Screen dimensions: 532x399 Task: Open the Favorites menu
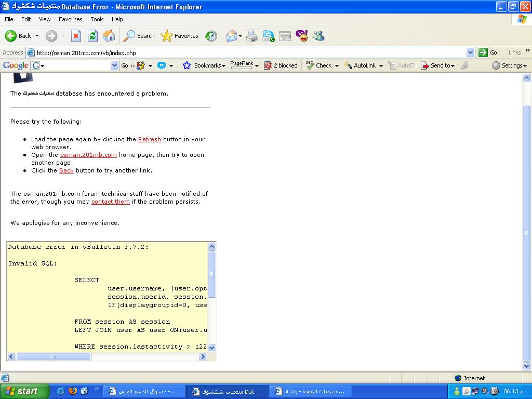[x=70, y=19]
